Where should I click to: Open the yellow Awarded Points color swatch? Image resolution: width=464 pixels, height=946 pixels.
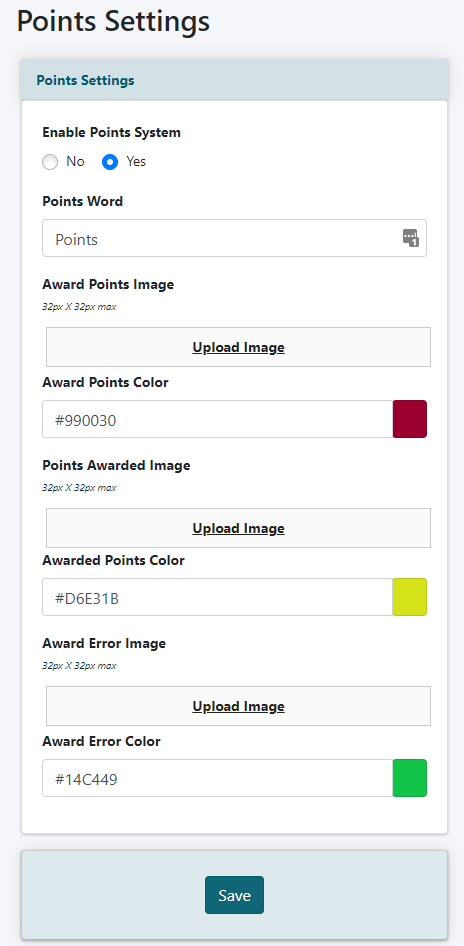(410, 597)
